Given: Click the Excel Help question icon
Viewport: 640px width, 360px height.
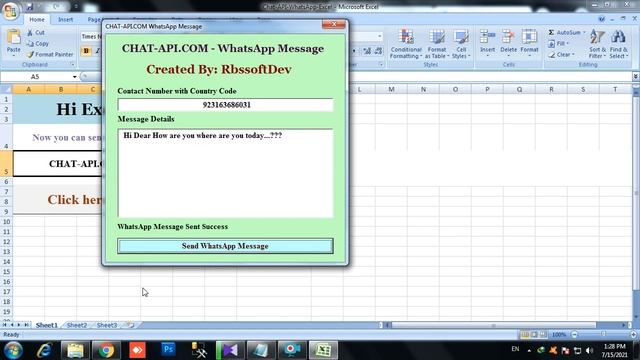Looking at the screenshot, I should (602, 19).
